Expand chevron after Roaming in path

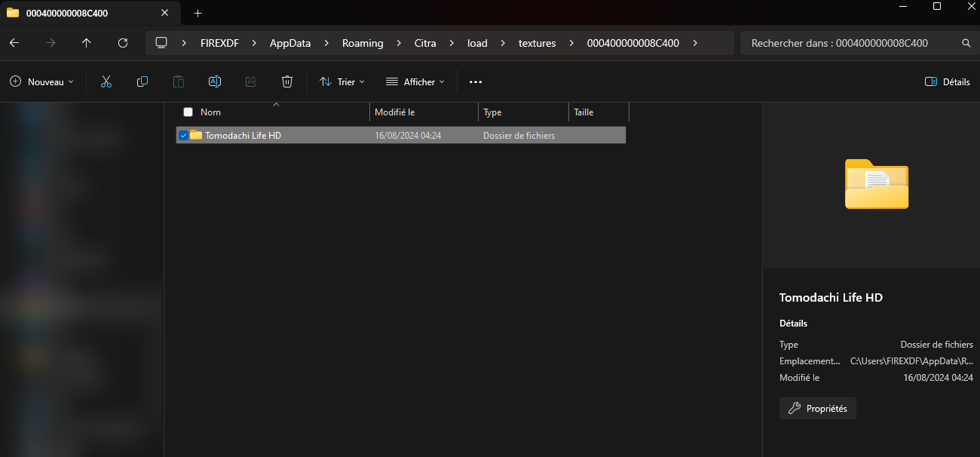point(399,43)
